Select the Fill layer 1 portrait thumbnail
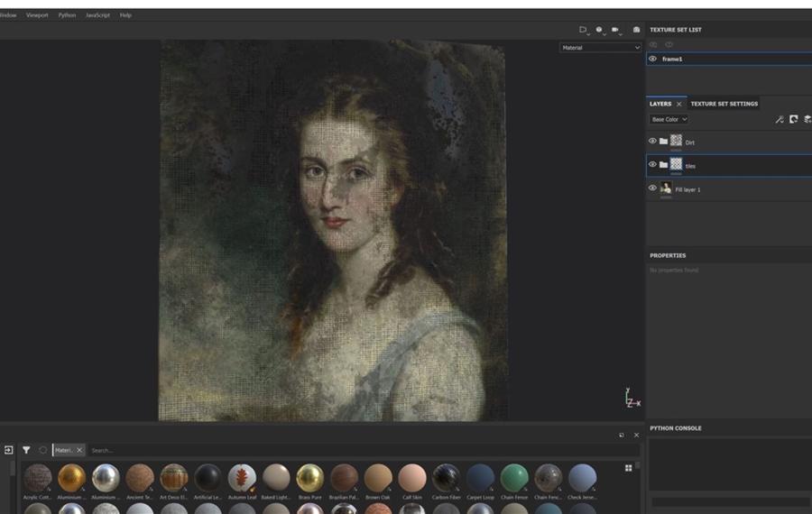This screenshot has width=812, height=514. tap(666, 188)
